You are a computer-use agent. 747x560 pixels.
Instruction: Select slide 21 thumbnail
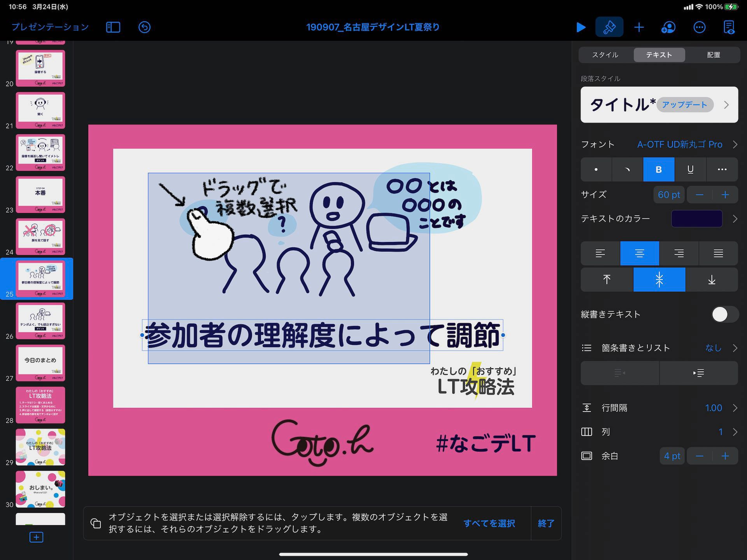(x=40, y=110)
